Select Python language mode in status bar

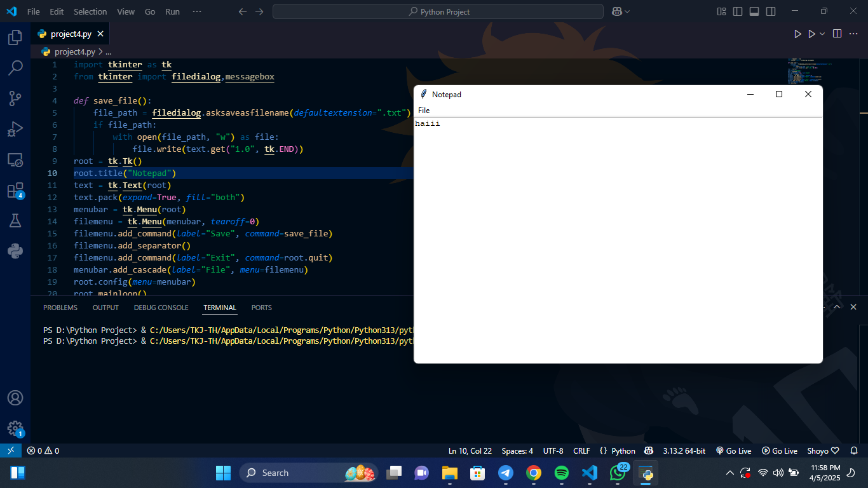pos(623,451)
